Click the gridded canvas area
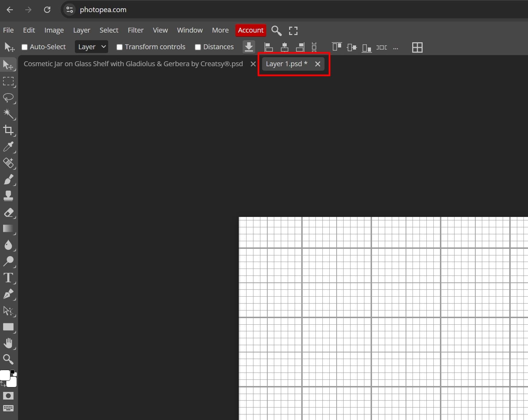The height and width of the screenshot is (420, 528). pos(383,318)
